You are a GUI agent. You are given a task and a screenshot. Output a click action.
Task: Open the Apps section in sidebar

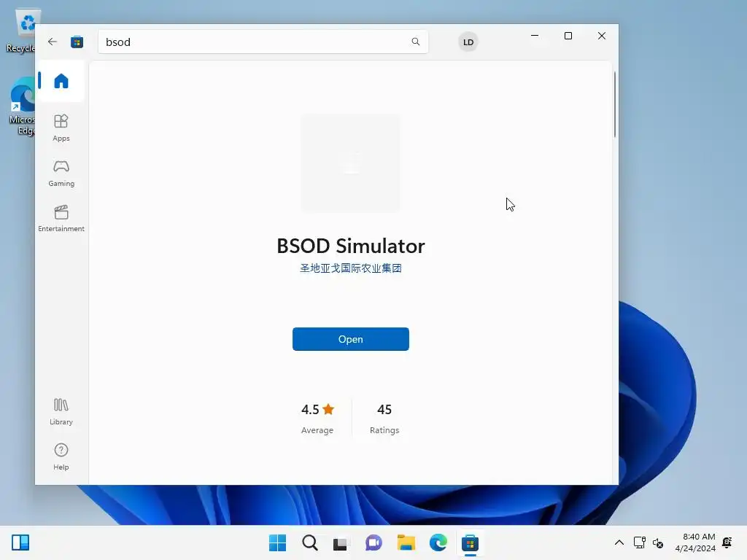(61, 128)
